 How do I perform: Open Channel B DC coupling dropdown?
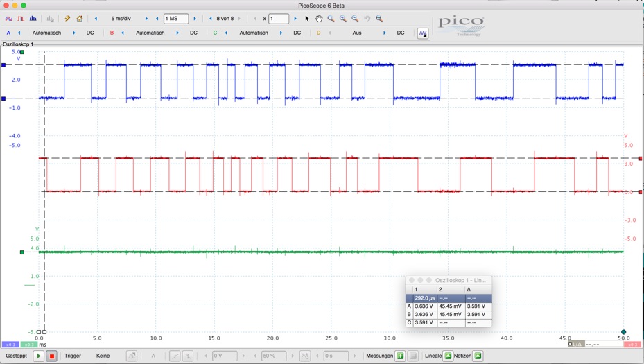193,33
